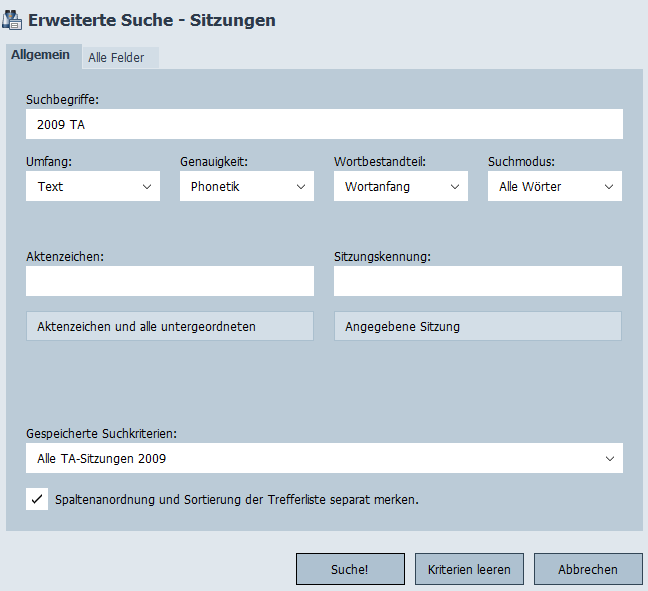Focus the Aktenzeichen input field
The width and height of the screenshot is (648, 591).
tap(170, 281)
